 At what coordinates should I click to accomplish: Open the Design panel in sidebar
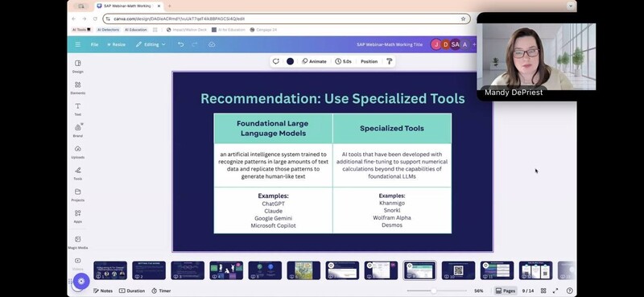click(x=77, y=66)
